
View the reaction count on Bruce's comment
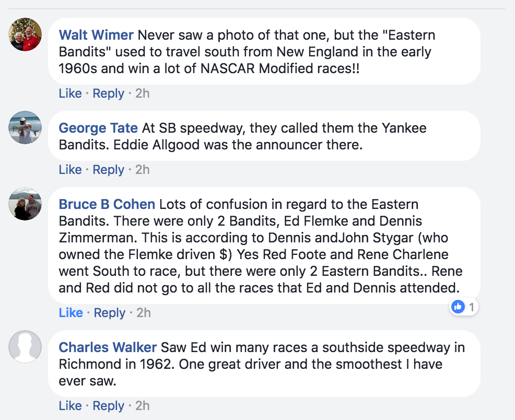(x=471, y=307)
